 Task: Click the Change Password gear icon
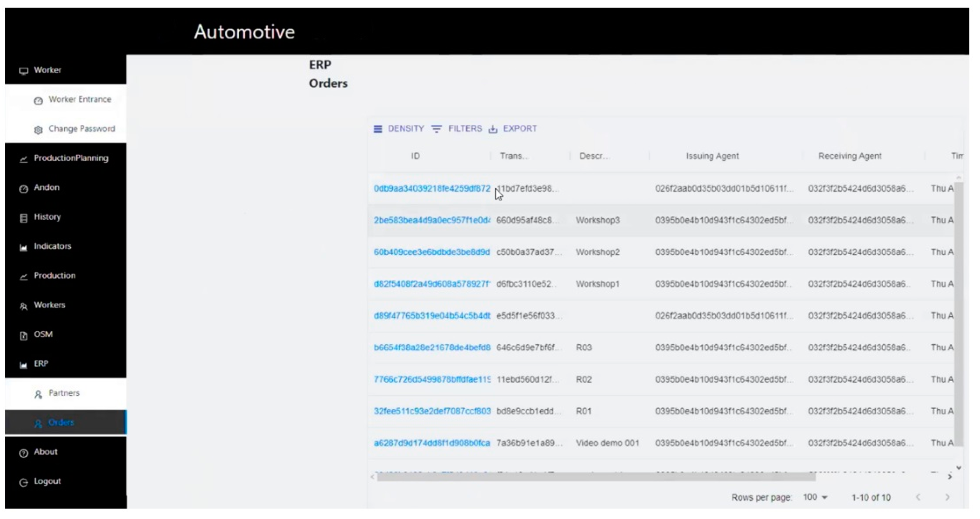point(38,130)
